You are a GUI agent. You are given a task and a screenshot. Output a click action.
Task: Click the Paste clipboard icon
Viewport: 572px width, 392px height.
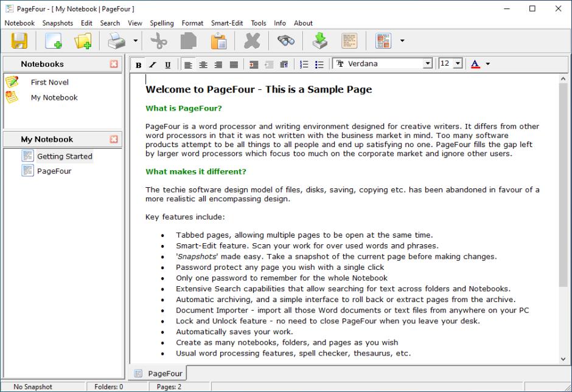pyautogui.click(x=218, y=41)
